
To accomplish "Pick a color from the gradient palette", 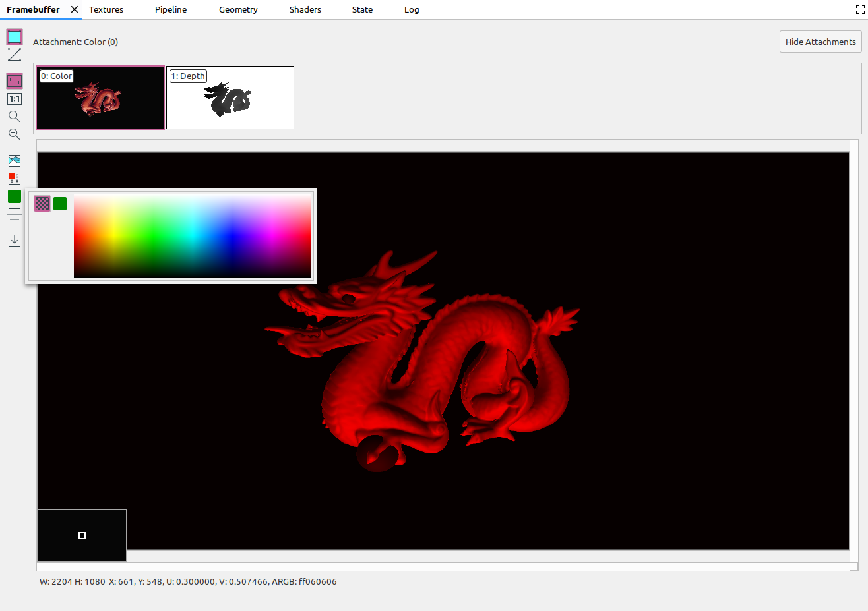I will point(192,236).
